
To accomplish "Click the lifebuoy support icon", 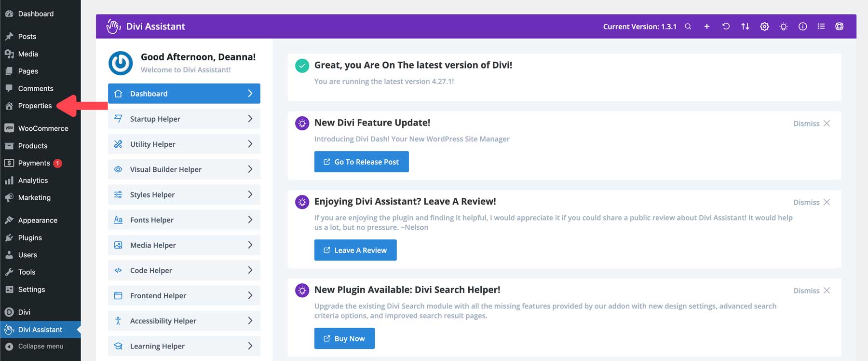I will [840, 27].
